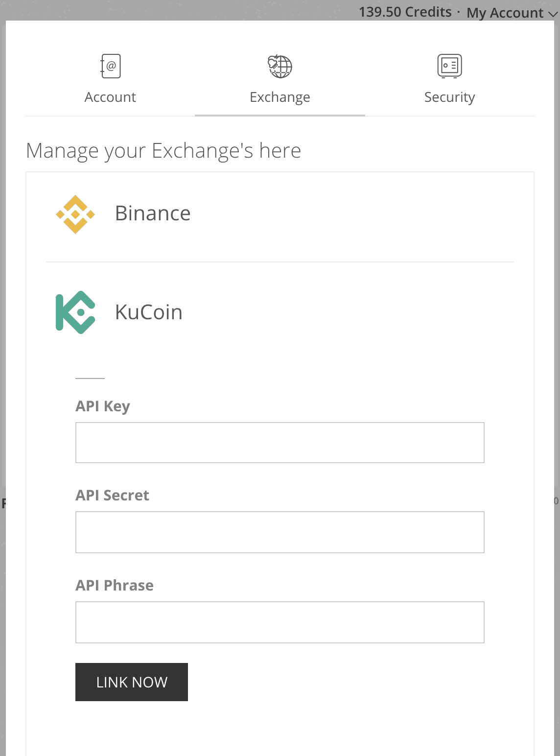The image size is (560, 756).
Task: Click the KuCoin logo icon
Action: click(75, 312)
